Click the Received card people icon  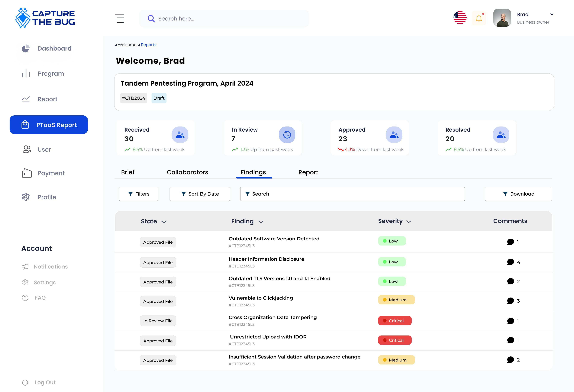pos(180,135)
